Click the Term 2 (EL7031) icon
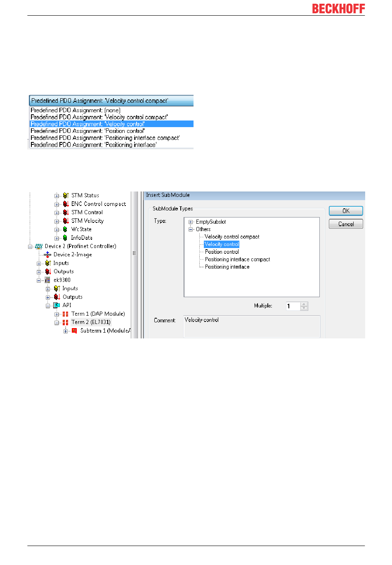 pyautogui.click(x=66, y=322)
